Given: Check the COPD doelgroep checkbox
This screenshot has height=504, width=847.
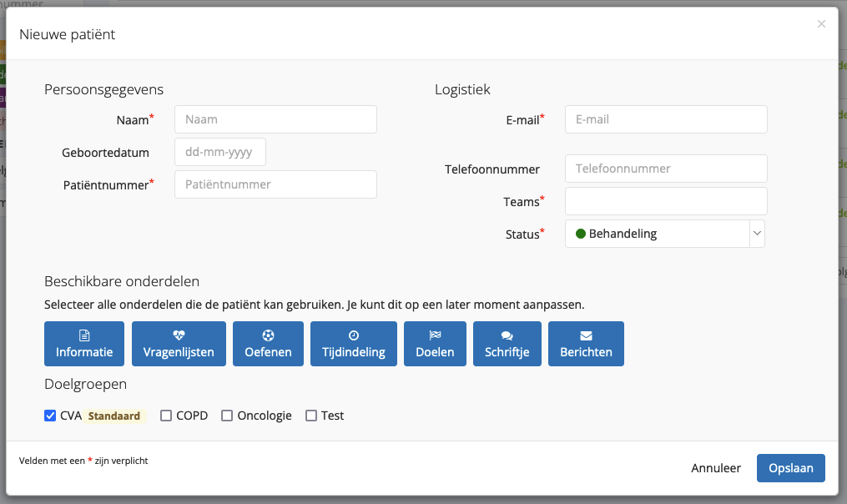Looking at the screenshot, I should click(166, 416).
